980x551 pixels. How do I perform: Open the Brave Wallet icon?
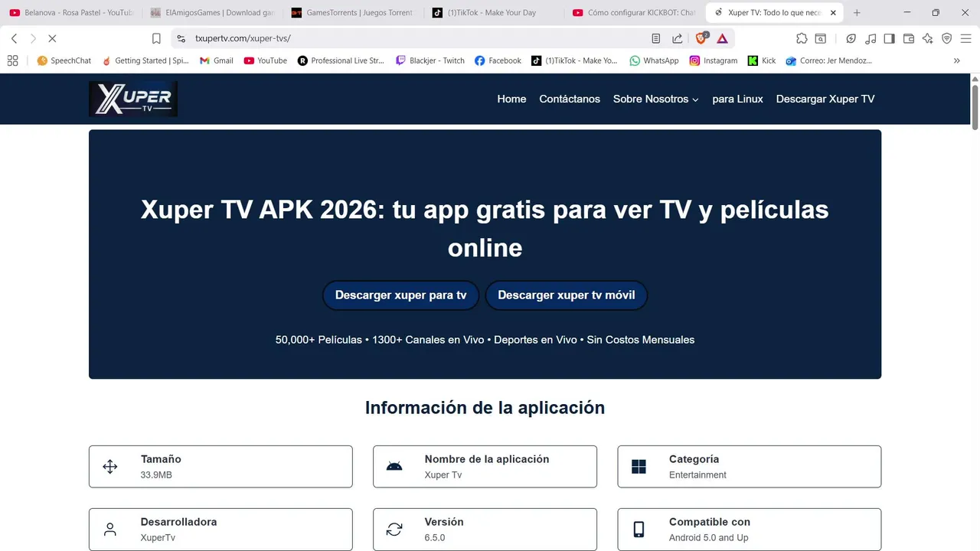[909, 38]
